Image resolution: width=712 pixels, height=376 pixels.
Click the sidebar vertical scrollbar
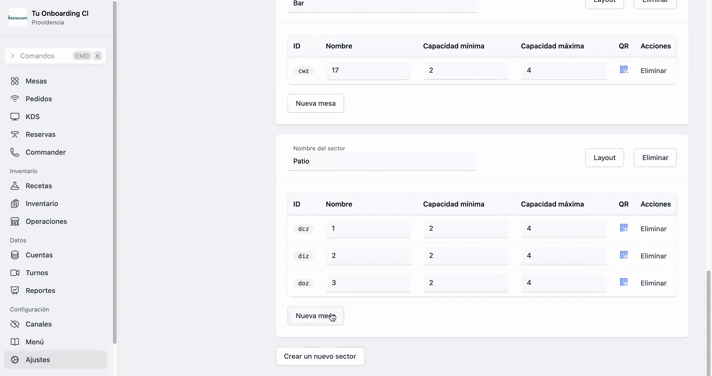click(x=114, y=173)
